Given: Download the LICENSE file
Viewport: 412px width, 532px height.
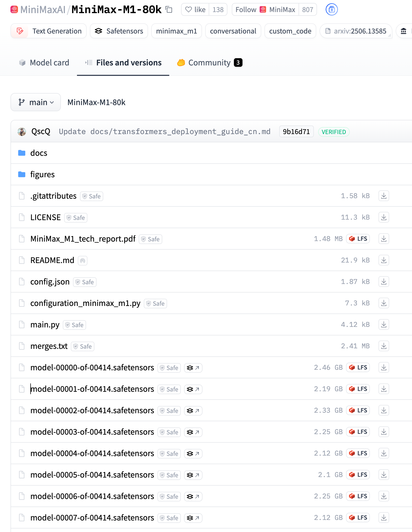Looking at the screenshot, I should 384,217.
